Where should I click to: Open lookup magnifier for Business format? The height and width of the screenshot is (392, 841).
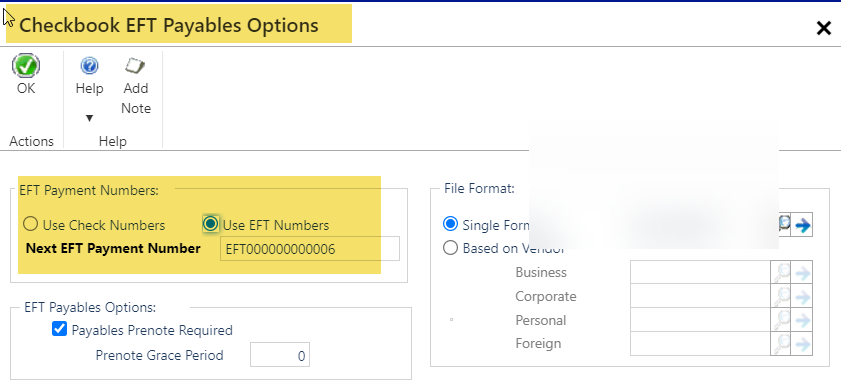coord(781,272)
